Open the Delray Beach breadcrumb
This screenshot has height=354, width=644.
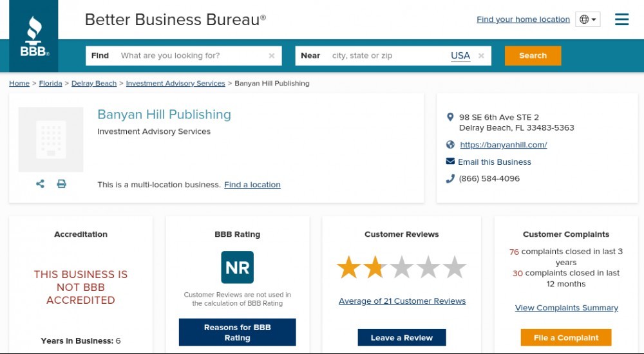[94, 84]
